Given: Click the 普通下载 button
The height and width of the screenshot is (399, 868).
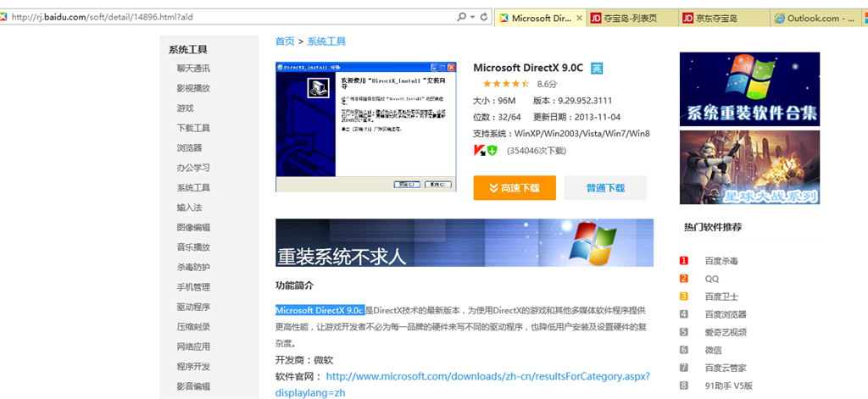Looking at the screenshot, I should tap(605, 188).
